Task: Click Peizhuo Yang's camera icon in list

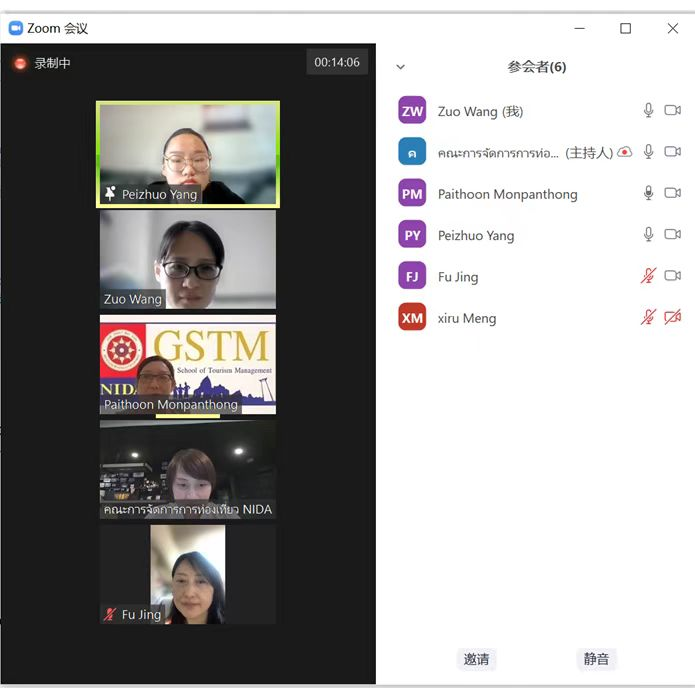Action: coord(672,235)
